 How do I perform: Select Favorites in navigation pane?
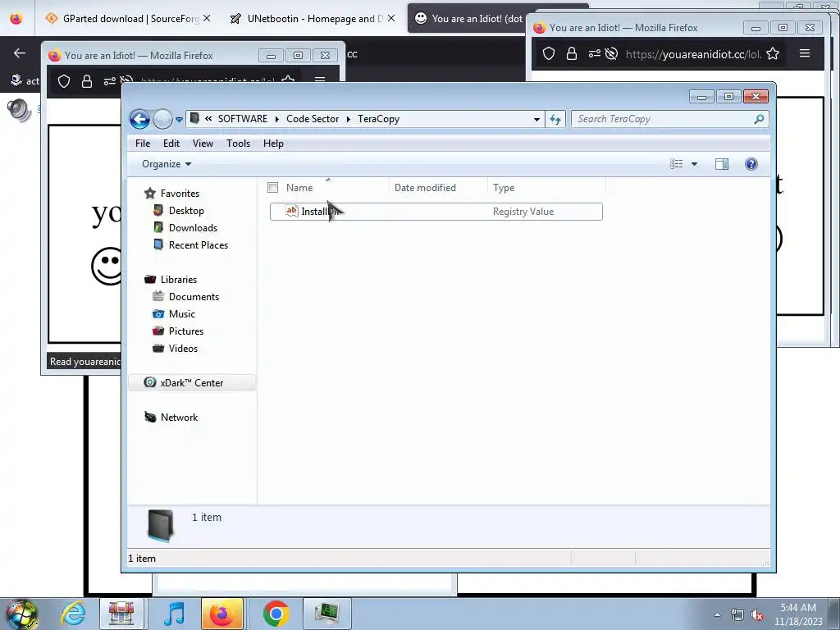coord(180,194)
